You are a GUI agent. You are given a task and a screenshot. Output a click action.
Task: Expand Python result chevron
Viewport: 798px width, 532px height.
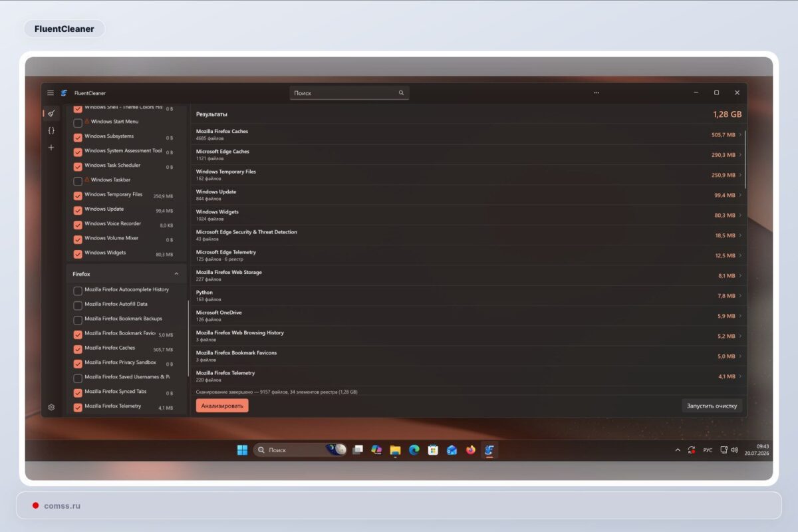(x=740, y=296)
